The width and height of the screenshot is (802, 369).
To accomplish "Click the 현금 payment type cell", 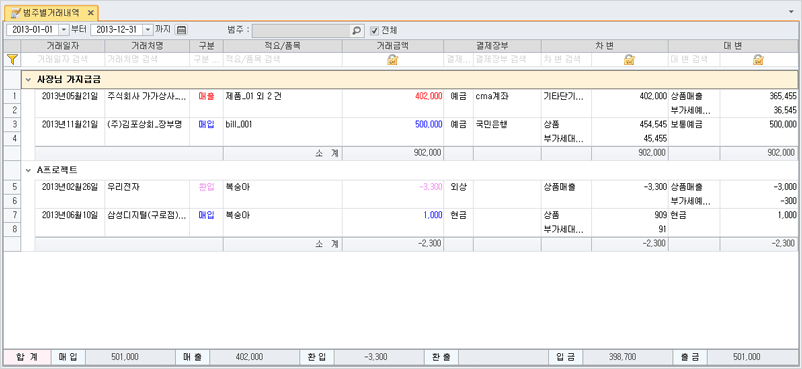I will pyautogui.click(x=458, y=215).
